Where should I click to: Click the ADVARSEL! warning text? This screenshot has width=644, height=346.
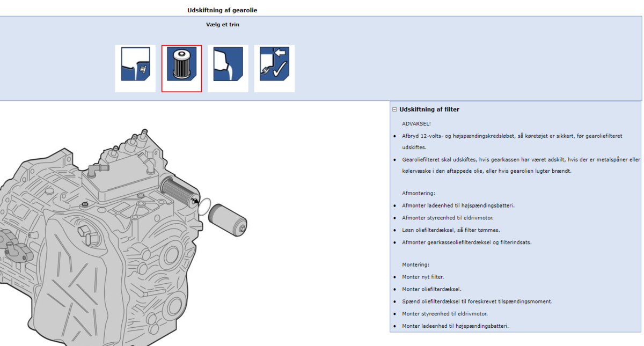pyautogui.click(x=416, y=124)
